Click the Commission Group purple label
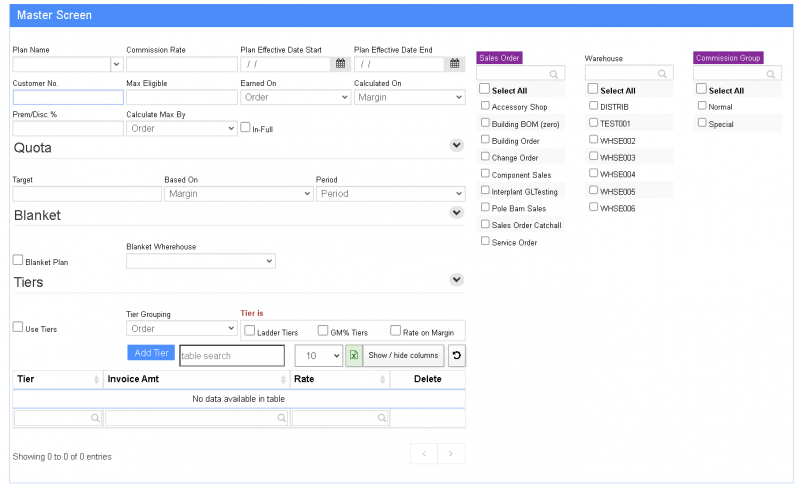Image resolution: width=800 pixels, height=489 pixels. point(729,58)
